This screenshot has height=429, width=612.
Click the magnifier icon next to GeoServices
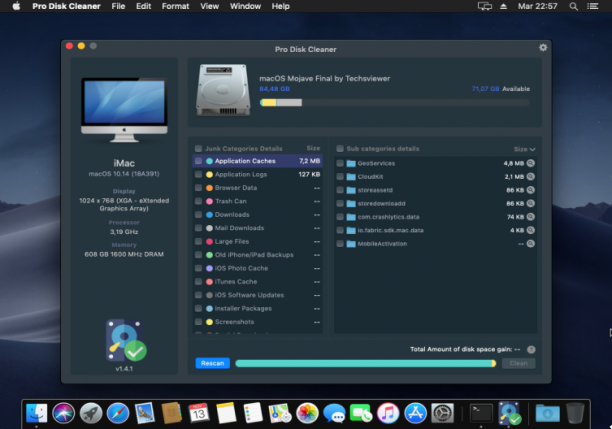530,163
